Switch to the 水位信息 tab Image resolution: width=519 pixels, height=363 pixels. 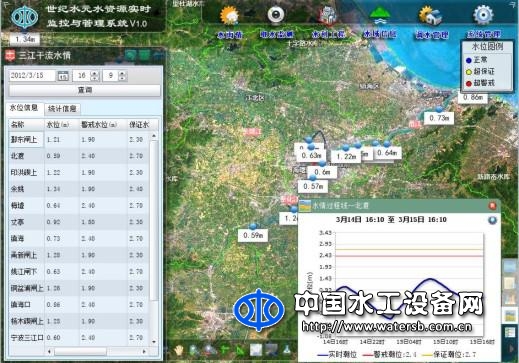click(24, 108)
